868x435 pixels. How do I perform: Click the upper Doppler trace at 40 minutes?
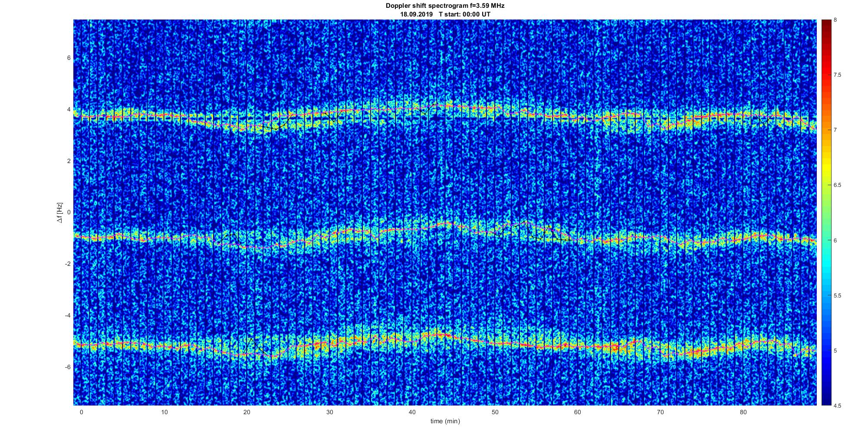click(412, 108)
